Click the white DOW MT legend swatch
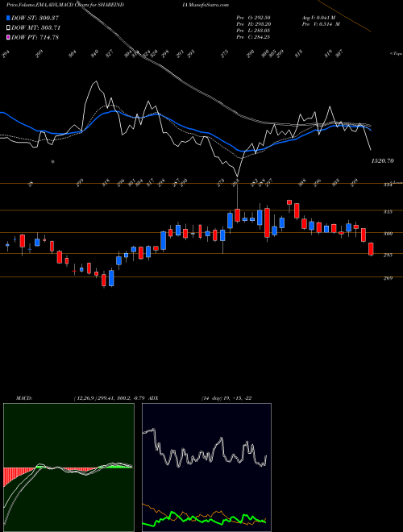The image size is (403, 532). (x=8, y=28)
